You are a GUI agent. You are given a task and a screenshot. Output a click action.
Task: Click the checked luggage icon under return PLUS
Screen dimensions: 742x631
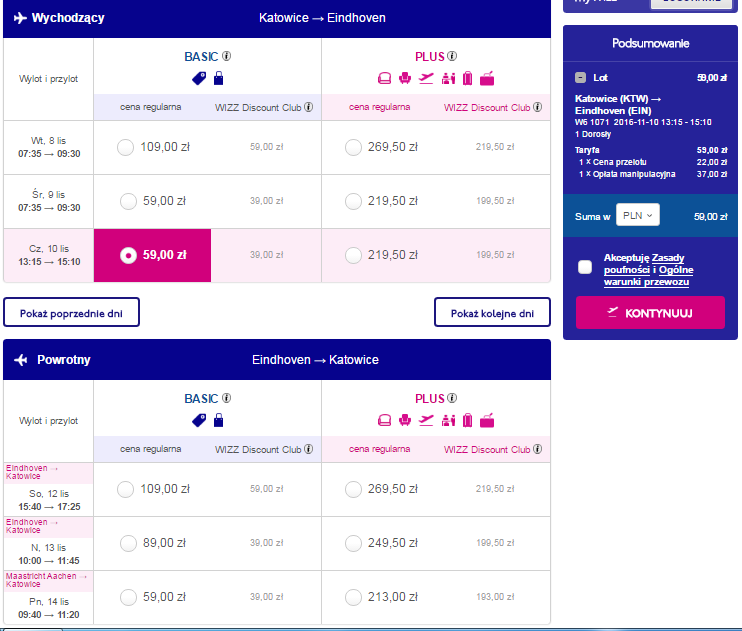coord(467,420)
